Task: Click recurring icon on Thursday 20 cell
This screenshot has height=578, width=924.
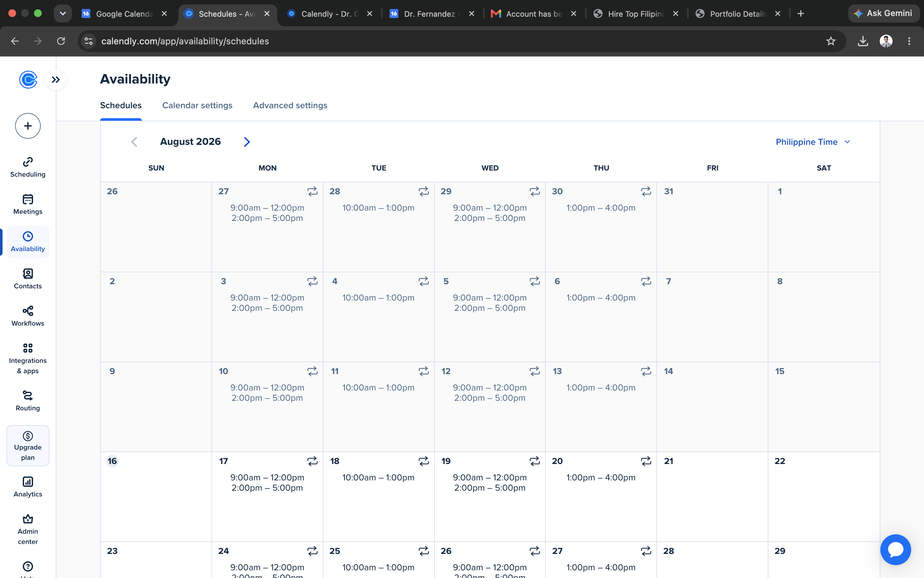Action: click(x=646, y=461)
